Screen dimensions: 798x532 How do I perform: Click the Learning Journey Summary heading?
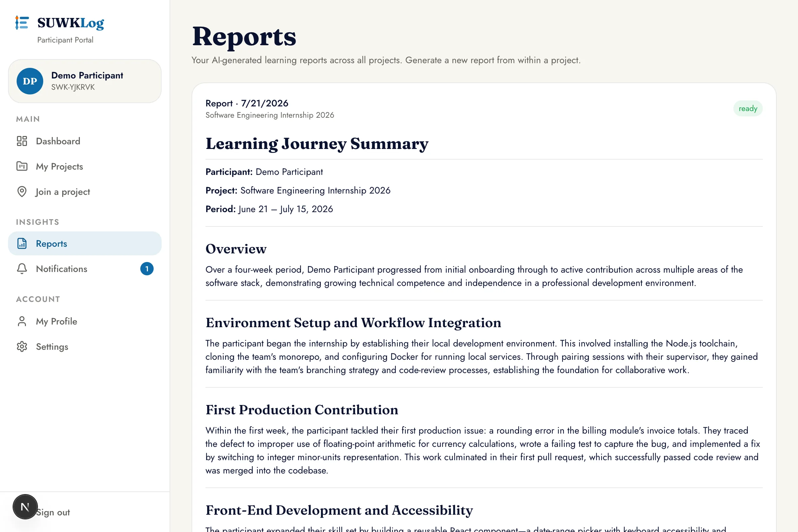click(317, 144)
